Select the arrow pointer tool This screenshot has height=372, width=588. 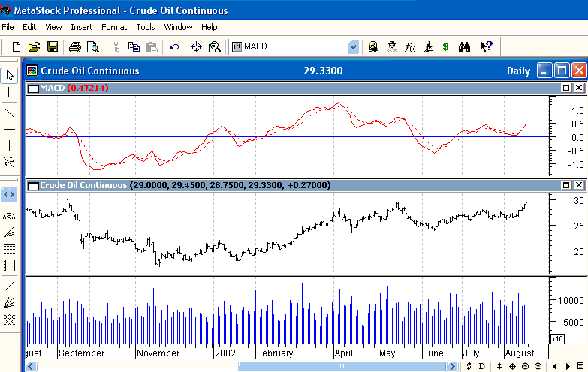[x=9, y=75]
